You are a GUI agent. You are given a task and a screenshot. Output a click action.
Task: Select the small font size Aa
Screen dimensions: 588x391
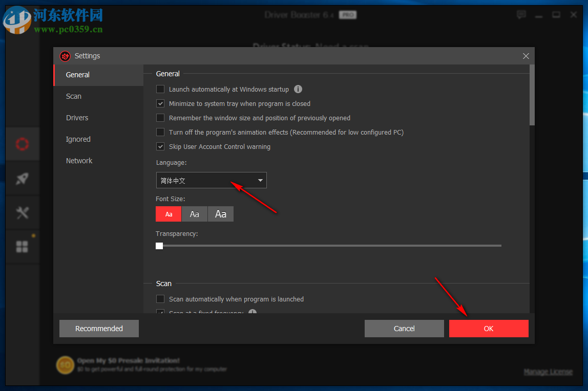(x=169, y=214)
